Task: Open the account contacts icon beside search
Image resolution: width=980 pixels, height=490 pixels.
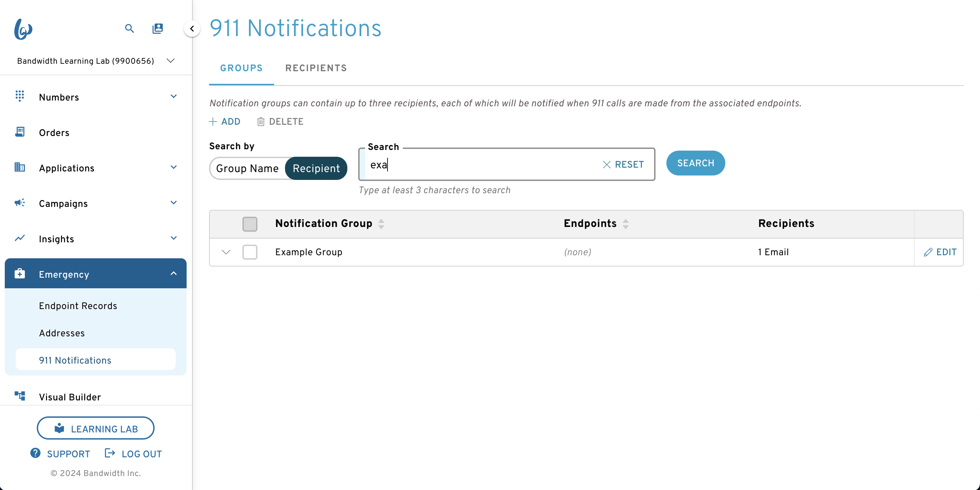Action: [x=158, y=29]
